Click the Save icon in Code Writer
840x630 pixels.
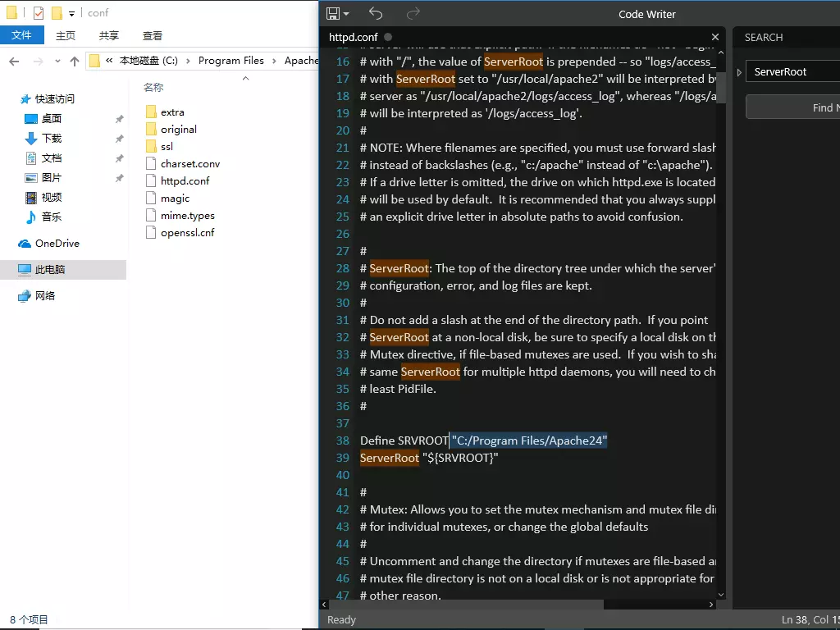coord(333,13)
